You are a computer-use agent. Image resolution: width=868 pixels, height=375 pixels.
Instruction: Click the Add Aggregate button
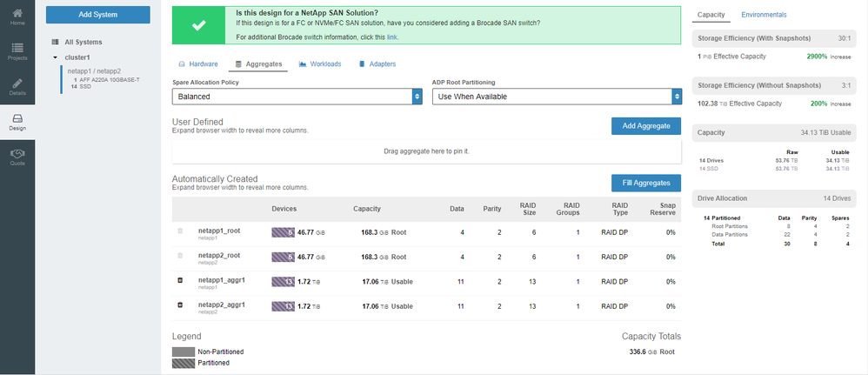(645, 126)
